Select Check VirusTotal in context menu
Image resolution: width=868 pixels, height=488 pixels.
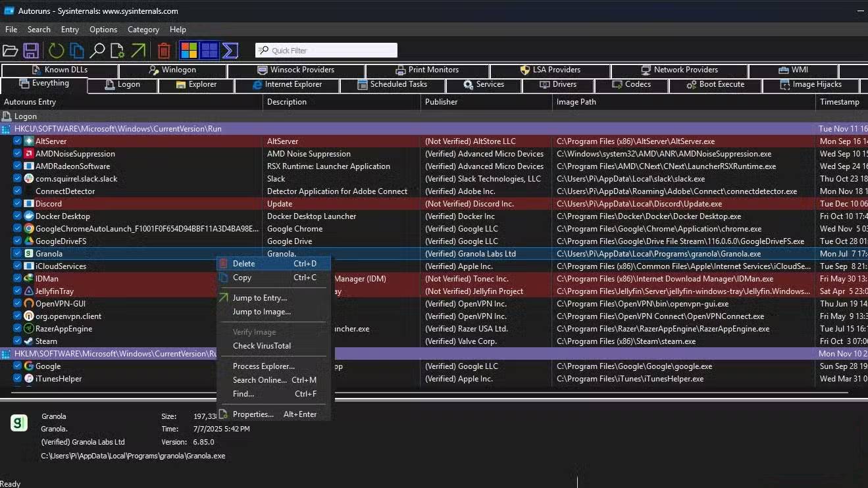point(261,346)
